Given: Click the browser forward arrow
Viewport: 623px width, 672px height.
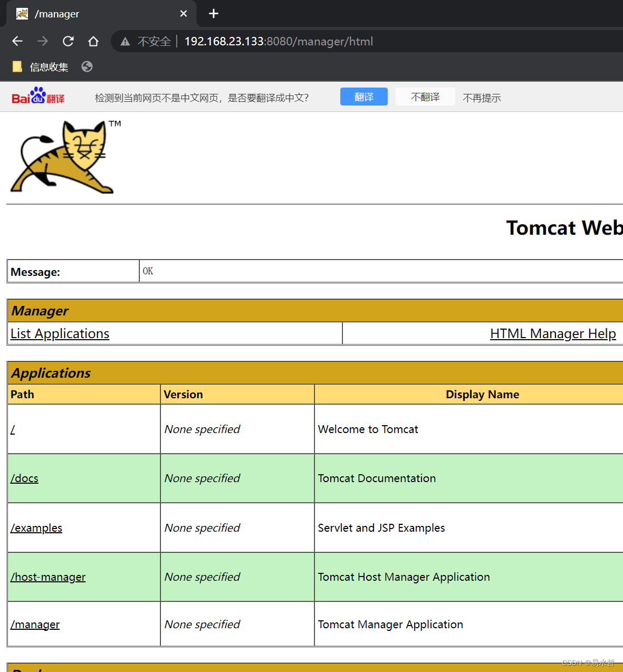Looking at the screenshot, I should tap(43, 41).
